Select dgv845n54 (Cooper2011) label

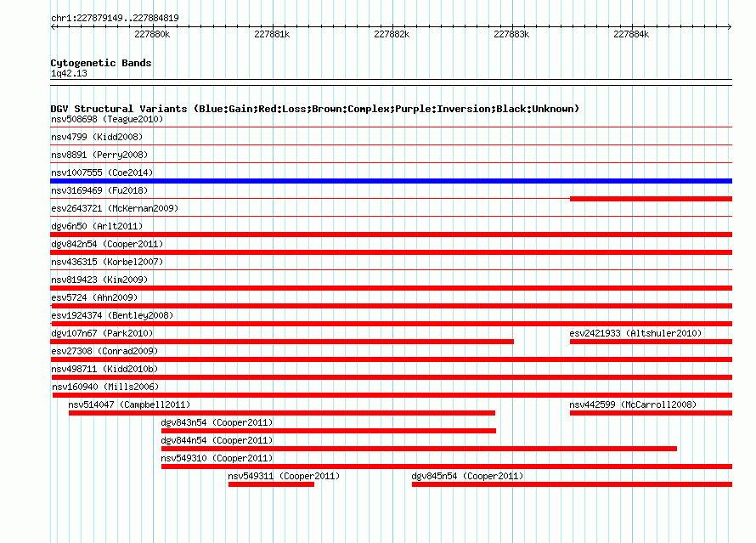(467, 476)
